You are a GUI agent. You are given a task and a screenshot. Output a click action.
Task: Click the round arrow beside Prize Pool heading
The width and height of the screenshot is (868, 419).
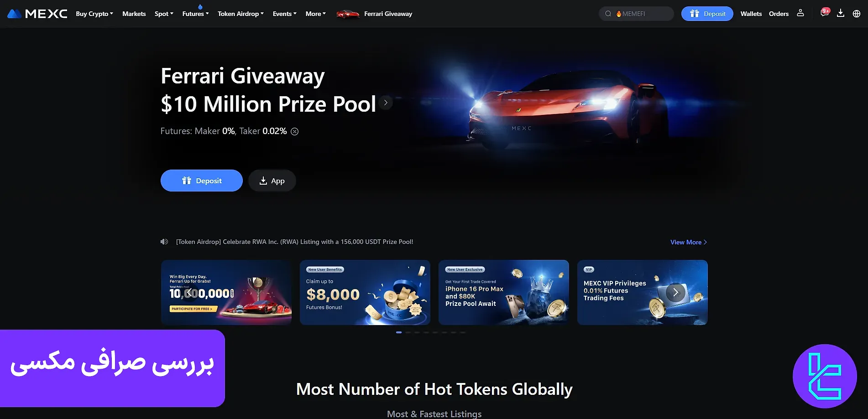pos(386,103)
